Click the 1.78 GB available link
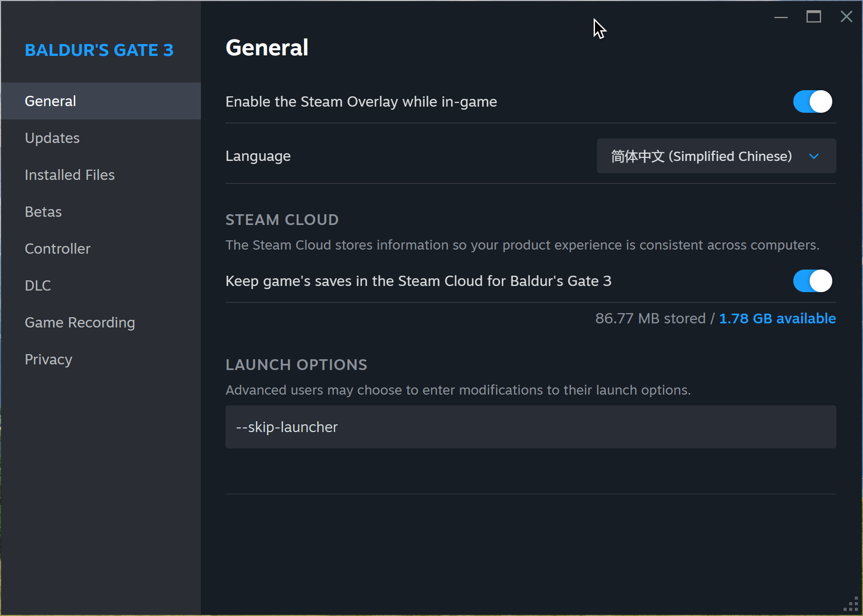863x616 pixels. (777, 318)
